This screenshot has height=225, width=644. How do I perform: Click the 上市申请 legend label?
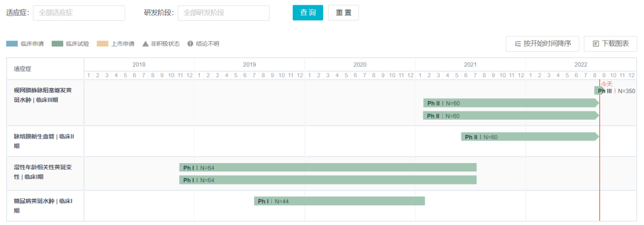(122, 44)
